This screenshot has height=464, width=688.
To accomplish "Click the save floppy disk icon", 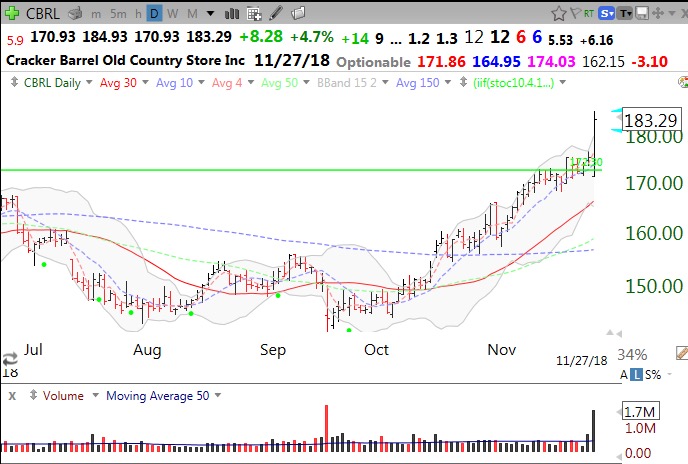I will [642, 14].
